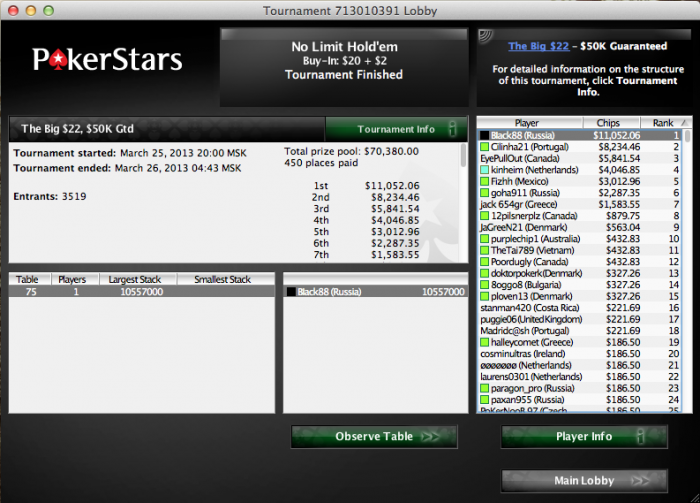Click the PokerStars logo
Viewport: 700px width, 503px height.
pos(107,60)
